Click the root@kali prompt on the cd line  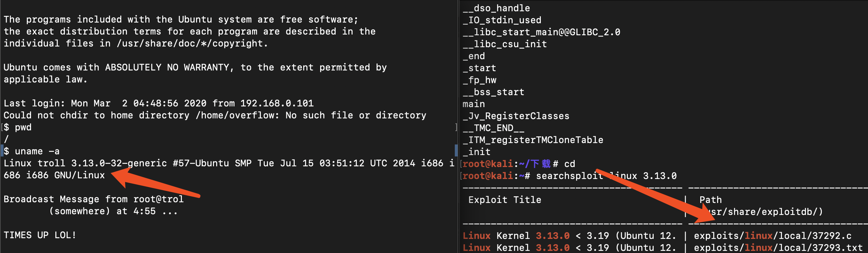[x=488, y=164]
